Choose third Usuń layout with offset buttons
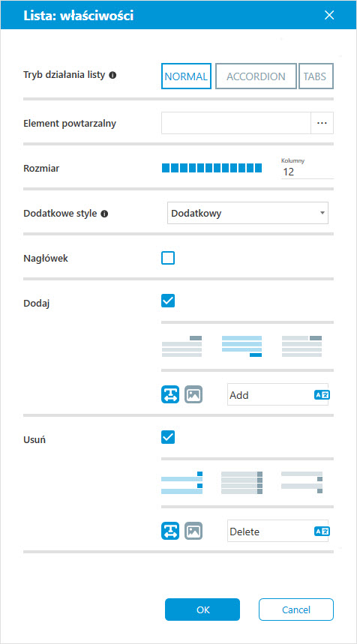Screen dimensions: 357x644 (301, 483)
